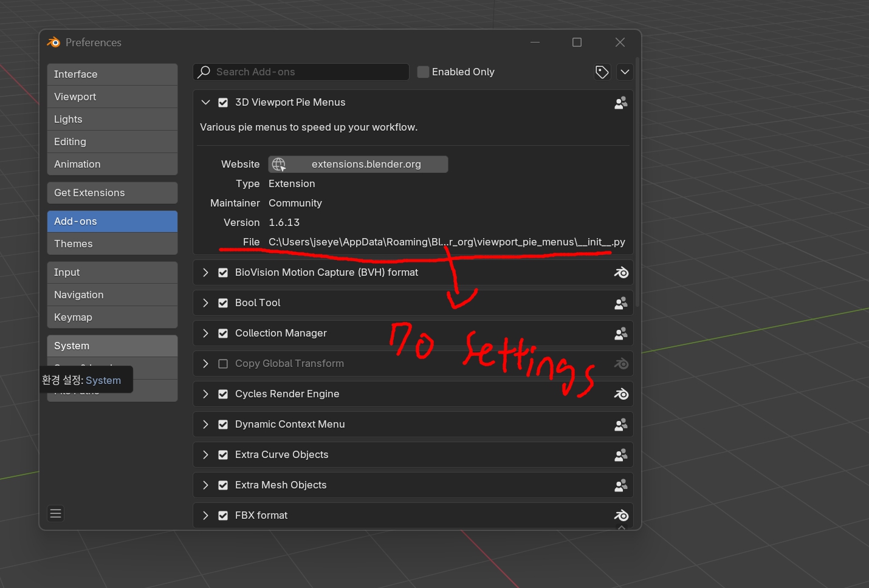
Task: Enable the Copy Global Transform add-on
Action: 223,364
